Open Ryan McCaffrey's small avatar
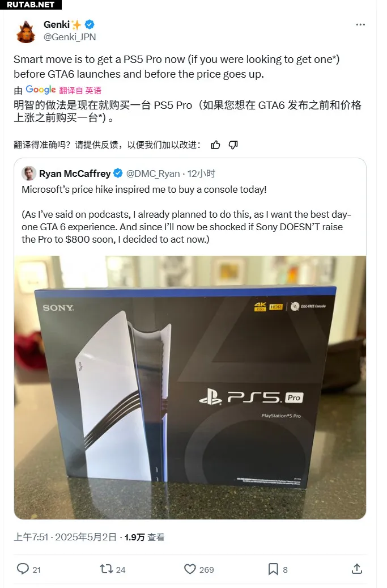 point(29,174)
